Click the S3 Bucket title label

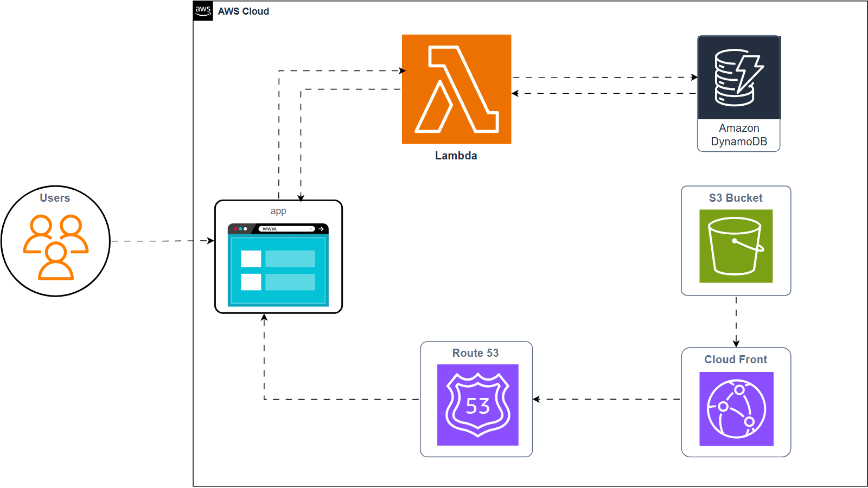[736, 198]
